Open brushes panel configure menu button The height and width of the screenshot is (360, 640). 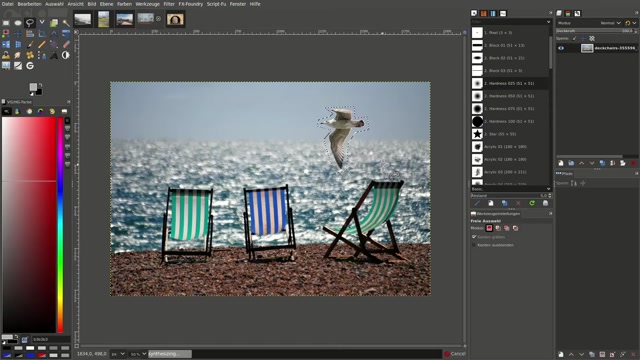click(x=550, y=13)
